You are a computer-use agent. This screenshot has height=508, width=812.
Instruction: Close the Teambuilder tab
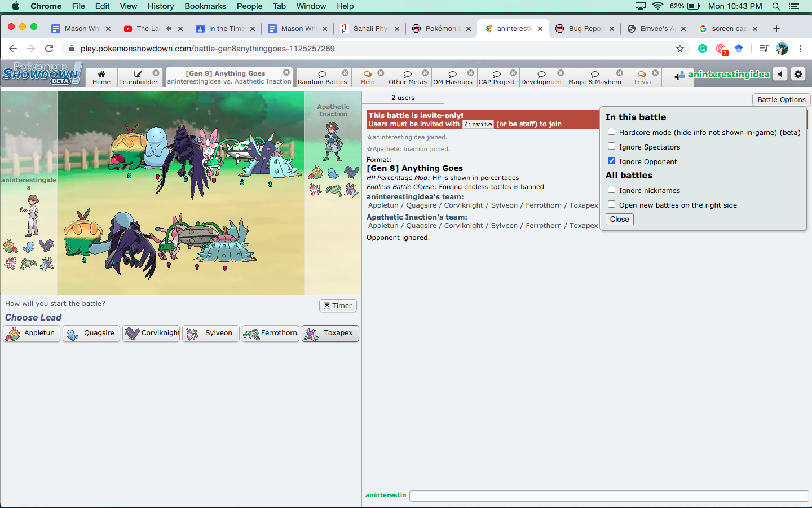156,73
